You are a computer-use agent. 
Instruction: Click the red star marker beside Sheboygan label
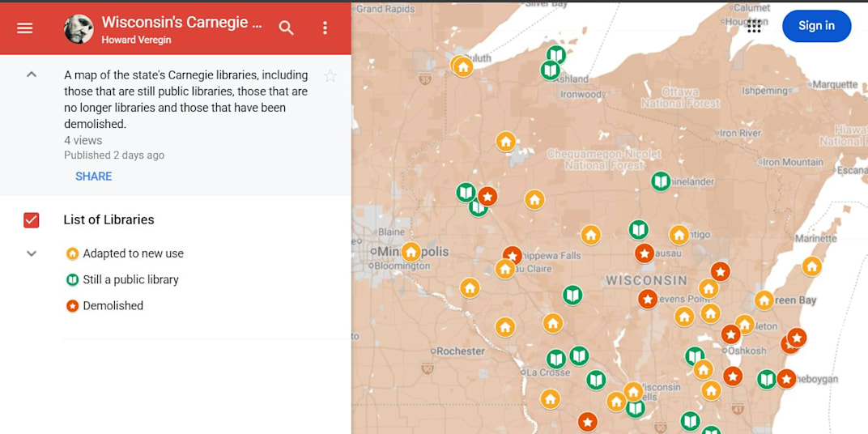(786, 379)
